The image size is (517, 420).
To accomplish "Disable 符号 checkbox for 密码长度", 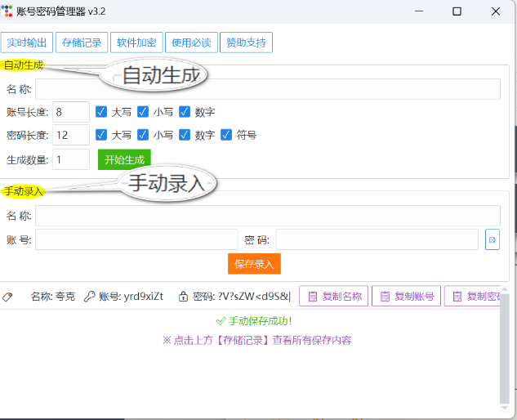I will [226, 135].
